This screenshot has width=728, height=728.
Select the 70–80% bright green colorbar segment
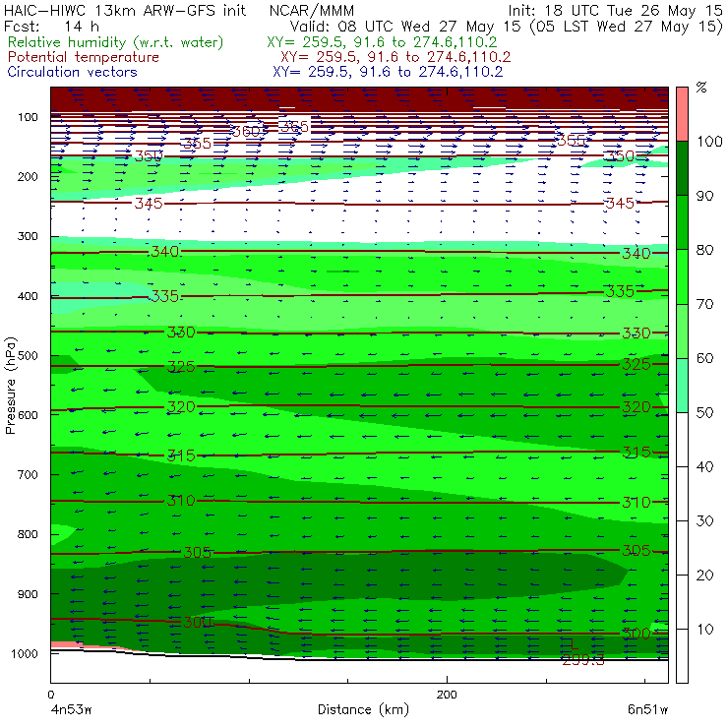click(682, 276)
